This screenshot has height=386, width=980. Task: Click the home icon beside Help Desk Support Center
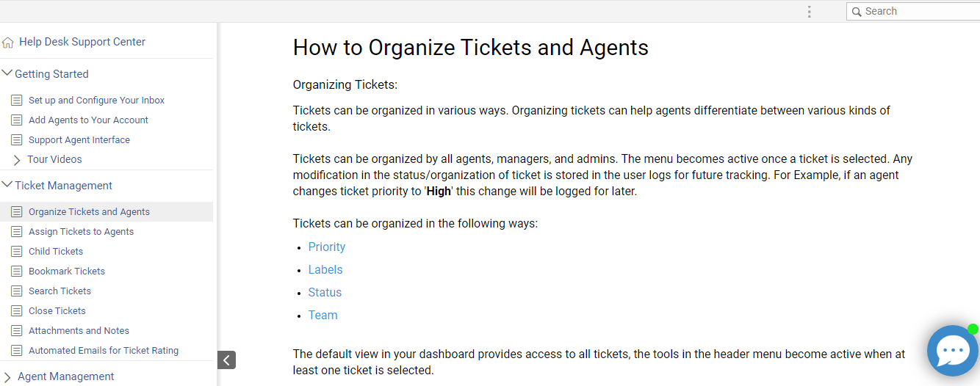pos(8,43)
